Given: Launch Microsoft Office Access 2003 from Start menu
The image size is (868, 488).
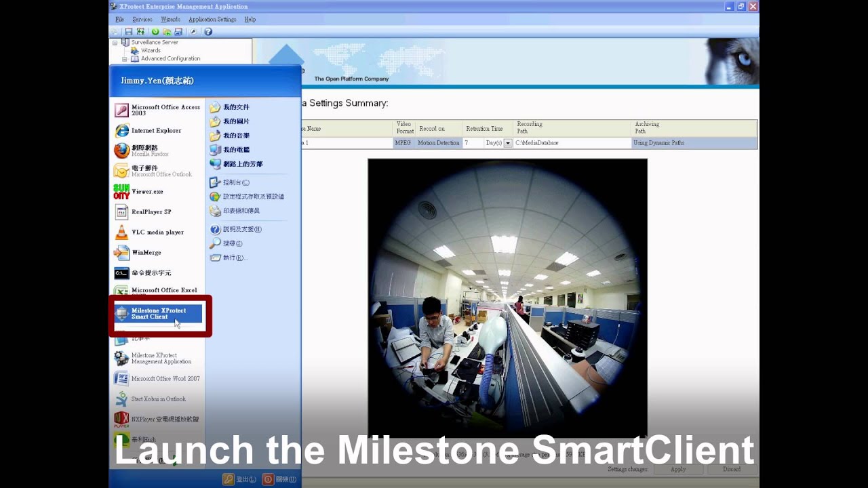Looking at the screenshot, I should 158,110.
